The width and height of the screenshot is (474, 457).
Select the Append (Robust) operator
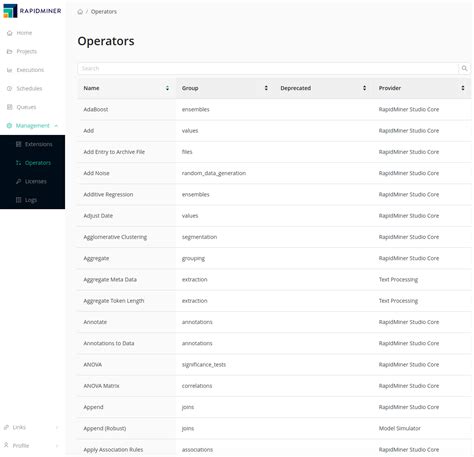(x=105, y=429)
